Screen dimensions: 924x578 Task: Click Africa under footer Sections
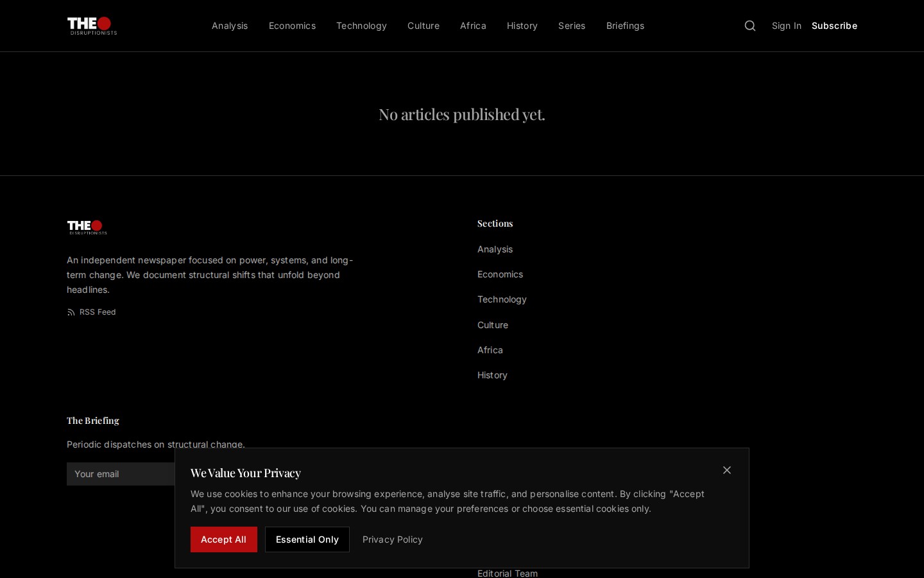pyautogui.click(x=490, y=350)
